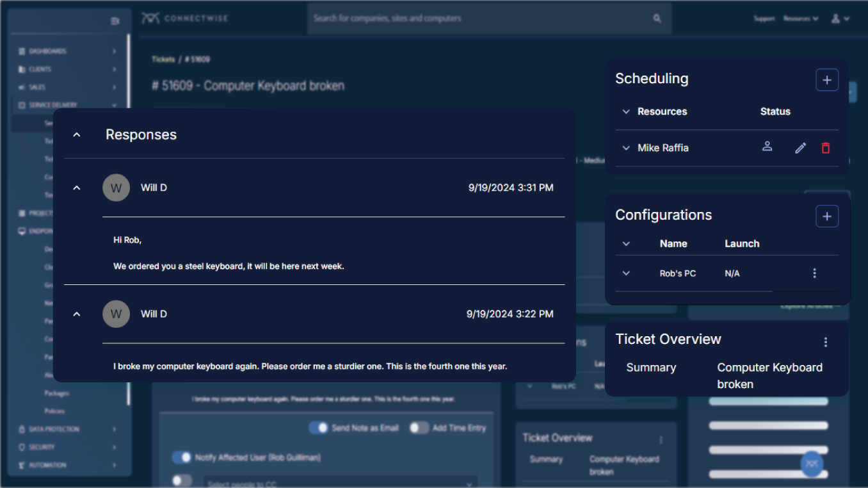Collapse the Responses section chevron
The height and width of the screenshot is (488, 868).
click(x=77, y=135)
